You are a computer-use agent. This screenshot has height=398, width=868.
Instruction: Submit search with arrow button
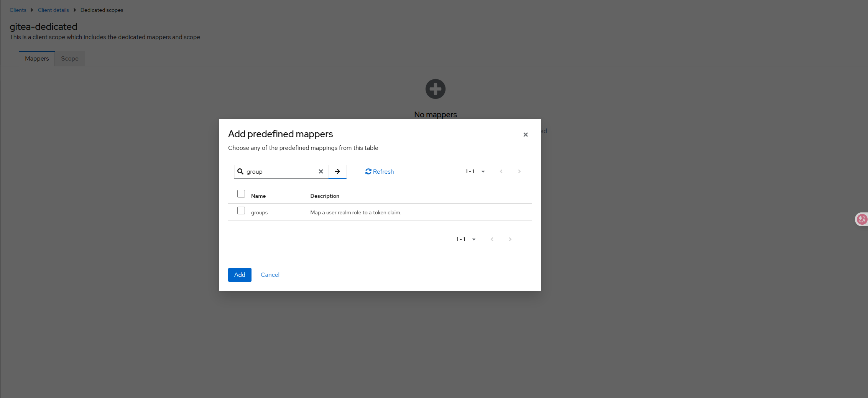click(337, 171)
